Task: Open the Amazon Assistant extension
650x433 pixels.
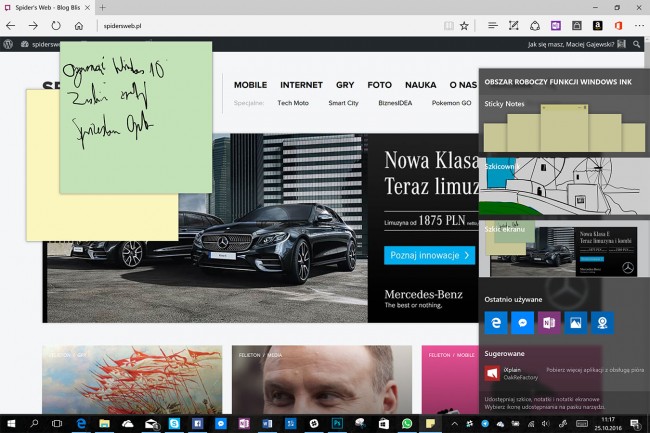Action: (597, 26)
